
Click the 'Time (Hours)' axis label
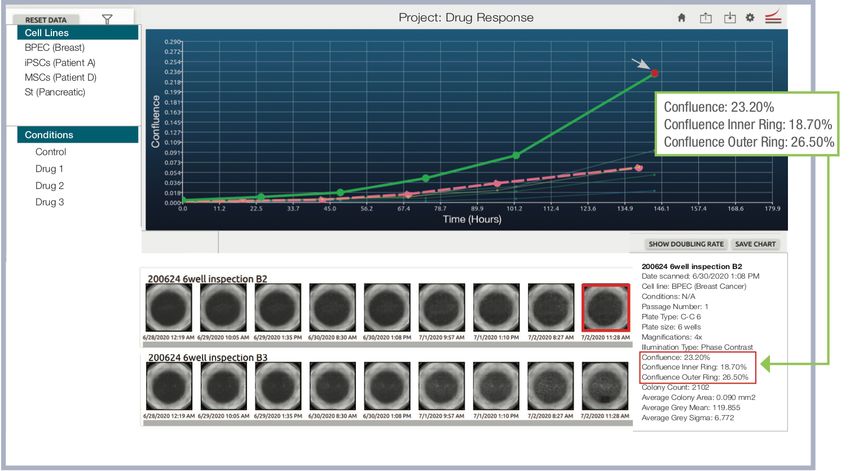pos(472,220)
